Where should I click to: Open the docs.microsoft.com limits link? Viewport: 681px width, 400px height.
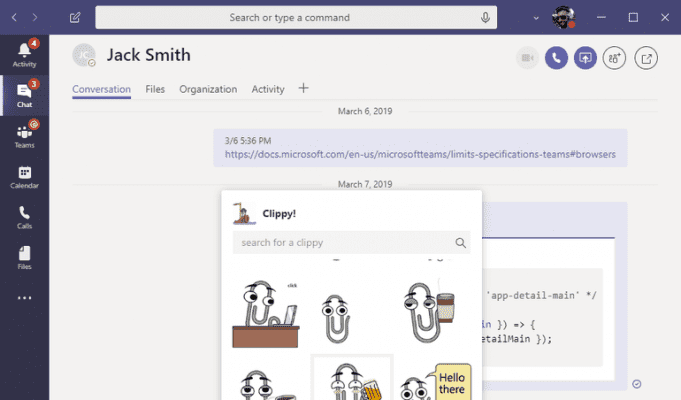[420, 154]
